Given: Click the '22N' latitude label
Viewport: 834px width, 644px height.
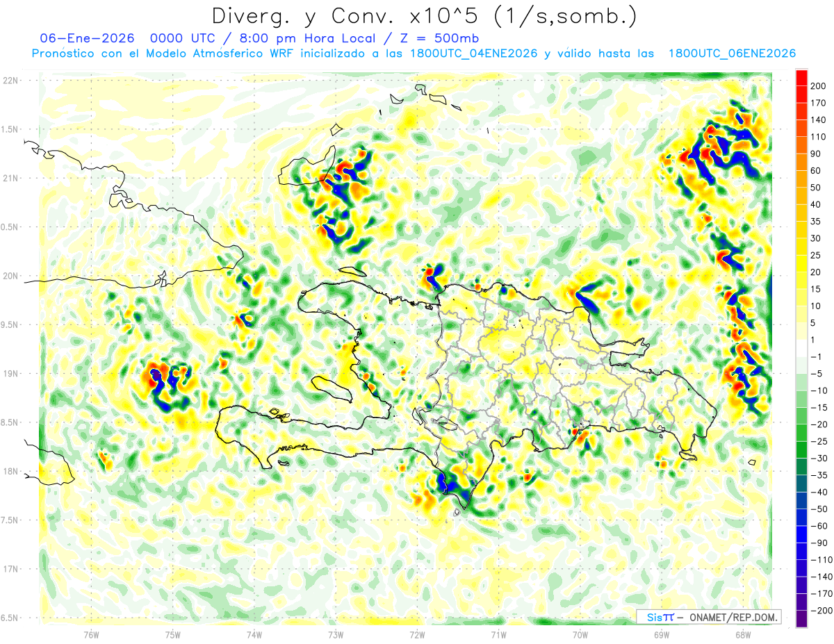Looking at the screenshot, I should (10, 81).
